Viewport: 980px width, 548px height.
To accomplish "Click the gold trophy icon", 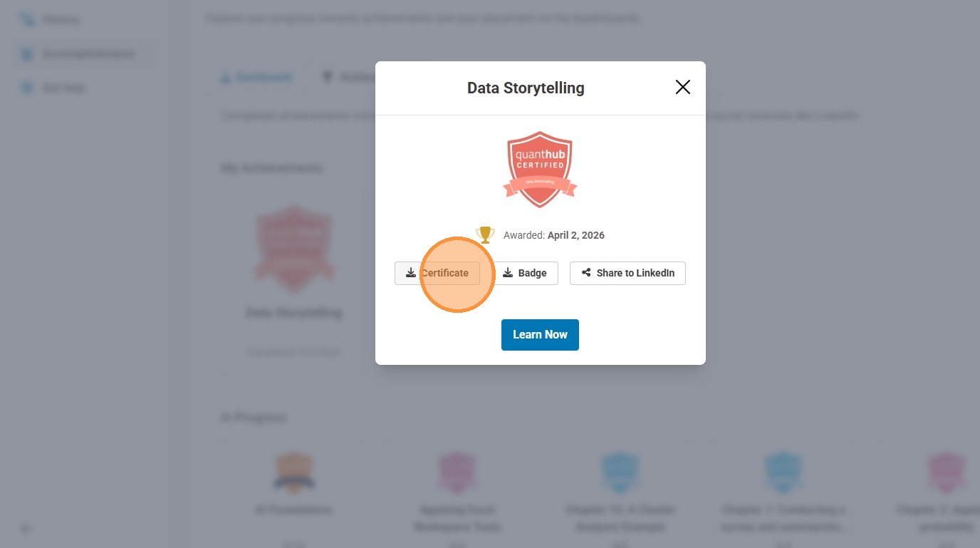I will click(x=485, y=234).
